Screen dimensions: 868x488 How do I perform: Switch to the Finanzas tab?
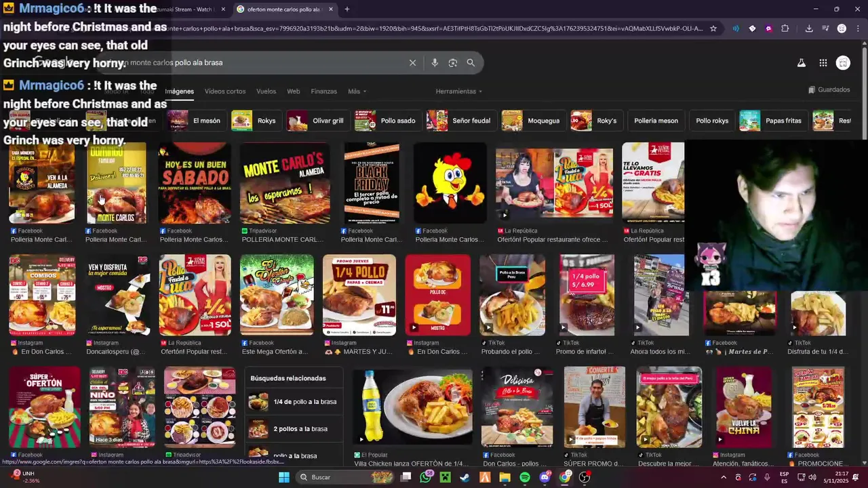point(323,91)
